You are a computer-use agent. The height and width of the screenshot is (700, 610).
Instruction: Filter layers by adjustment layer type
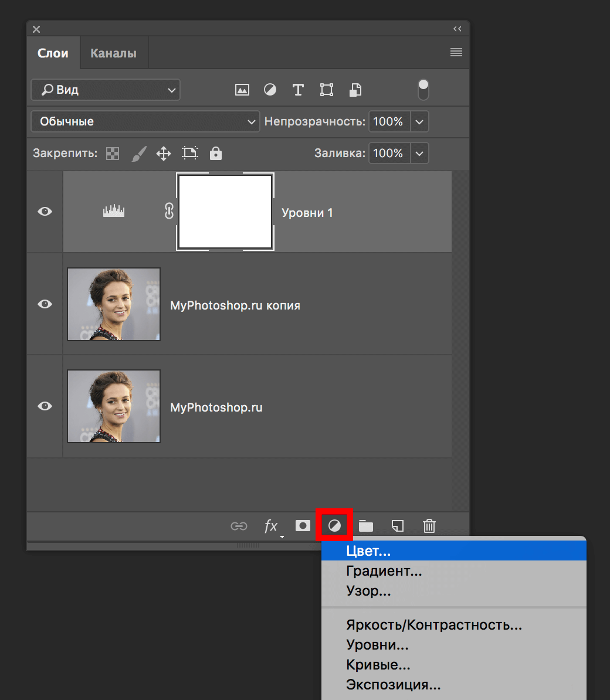point(270,90)
